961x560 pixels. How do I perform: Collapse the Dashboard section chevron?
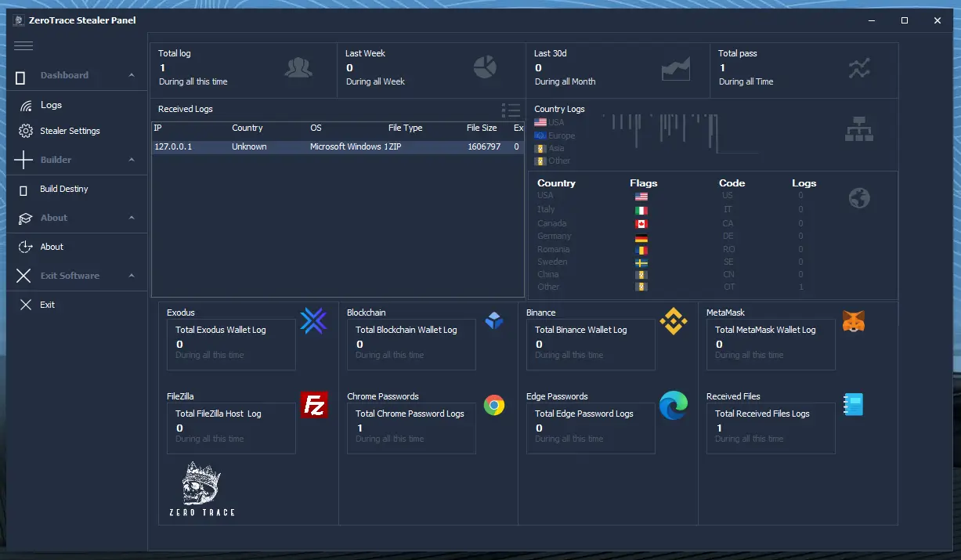(x=132, y=75)
